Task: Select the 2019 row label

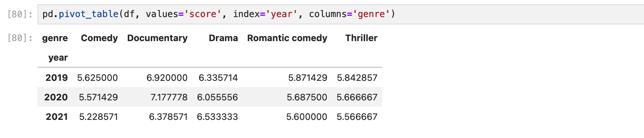Action: [x=57, y=77]
